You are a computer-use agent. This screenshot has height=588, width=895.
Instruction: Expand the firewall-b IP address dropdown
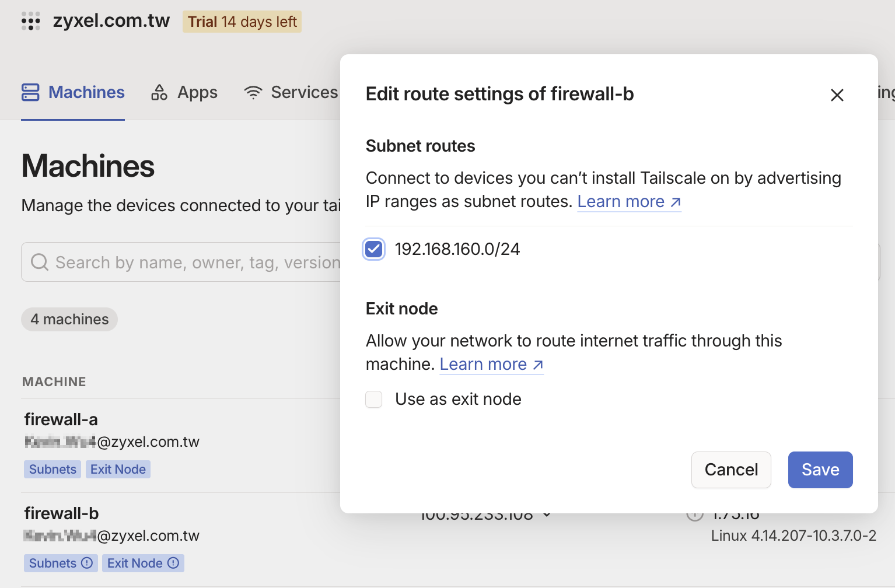click(547, 515)
